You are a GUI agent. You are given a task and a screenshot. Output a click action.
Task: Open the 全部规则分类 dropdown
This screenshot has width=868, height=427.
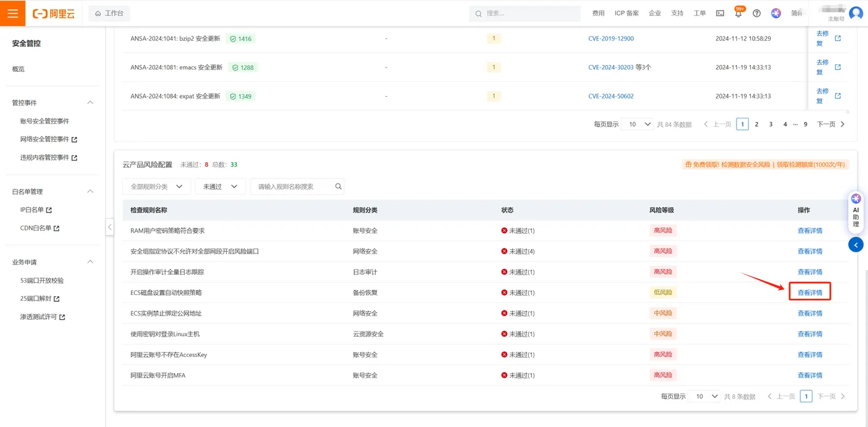156,187
